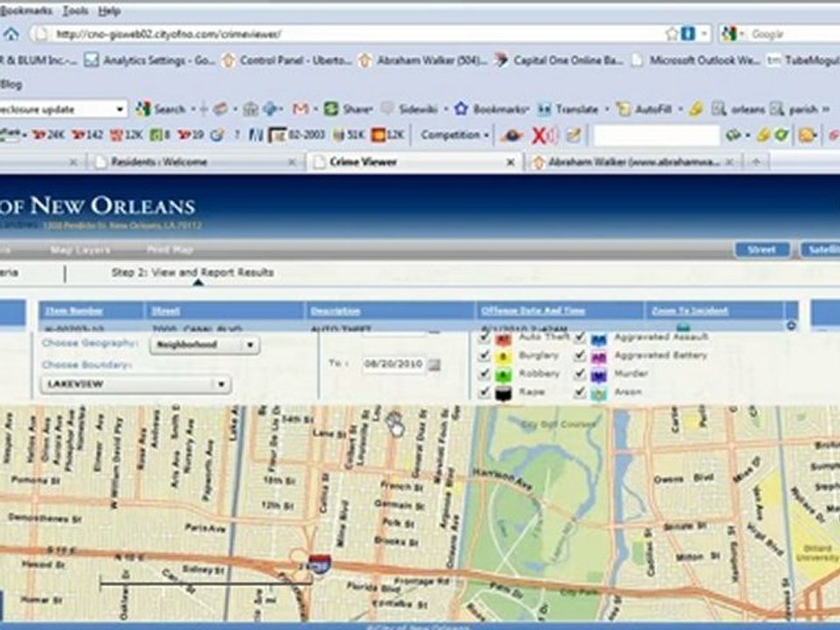Toggle the Auto Theft checkbox

[484, 337]
